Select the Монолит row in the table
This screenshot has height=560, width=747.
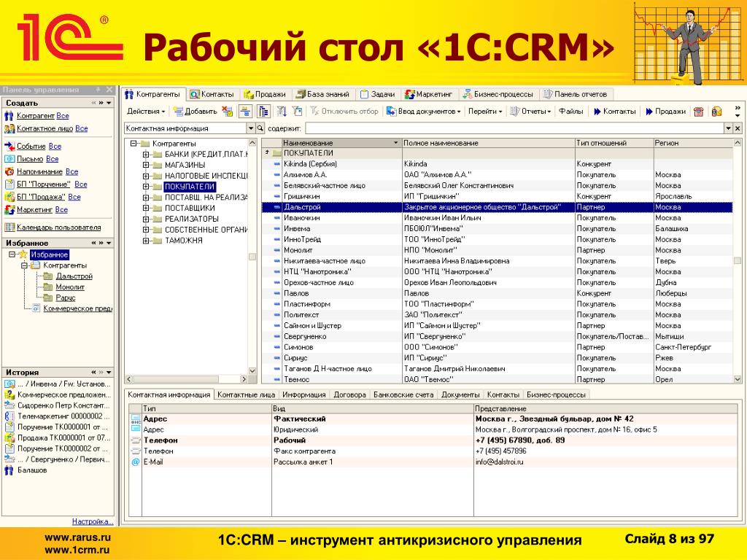tap(497, 250)
